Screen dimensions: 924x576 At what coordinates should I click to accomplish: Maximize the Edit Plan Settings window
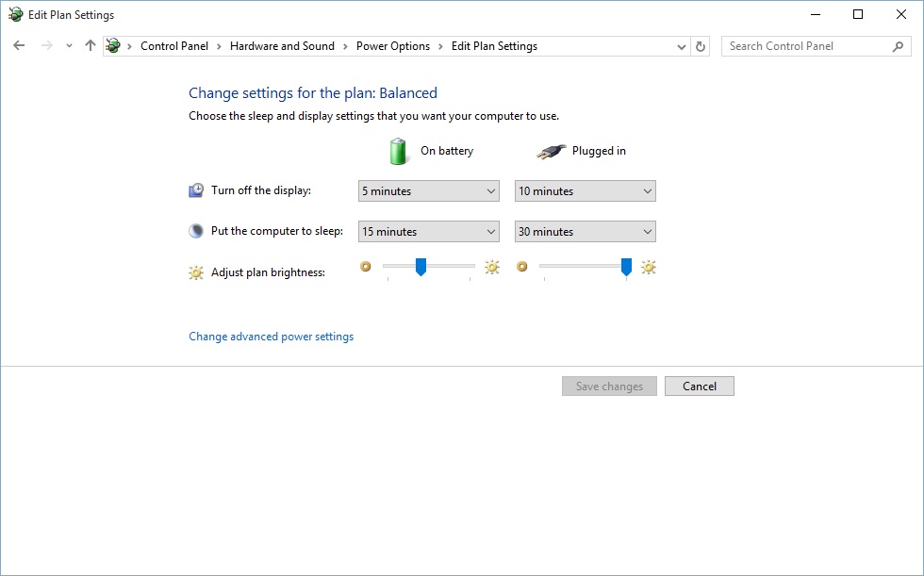click(x=858, y=15)
